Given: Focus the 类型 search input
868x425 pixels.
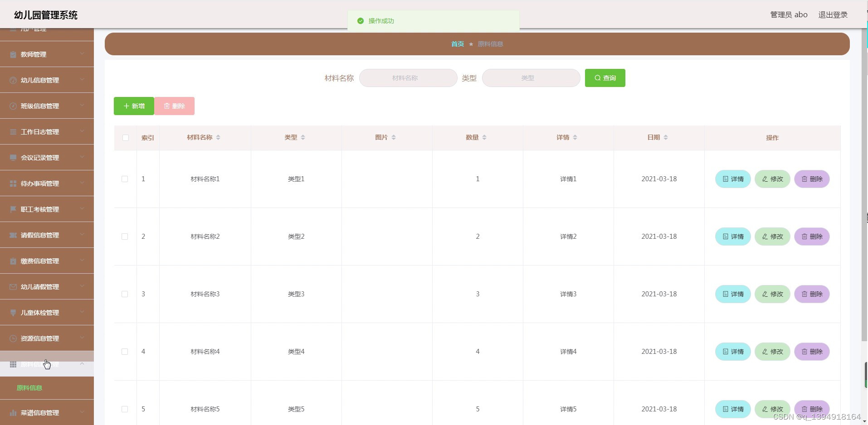Looking at the screenshot, I should pos(531,78).
